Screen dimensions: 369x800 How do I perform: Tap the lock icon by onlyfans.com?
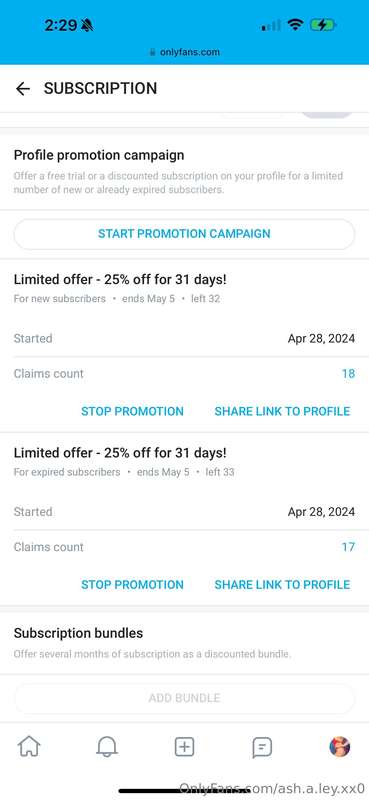pos(152,52)
